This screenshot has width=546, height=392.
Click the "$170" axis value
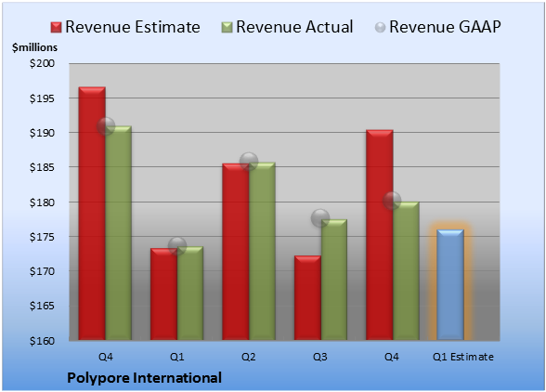pos(42,271)
